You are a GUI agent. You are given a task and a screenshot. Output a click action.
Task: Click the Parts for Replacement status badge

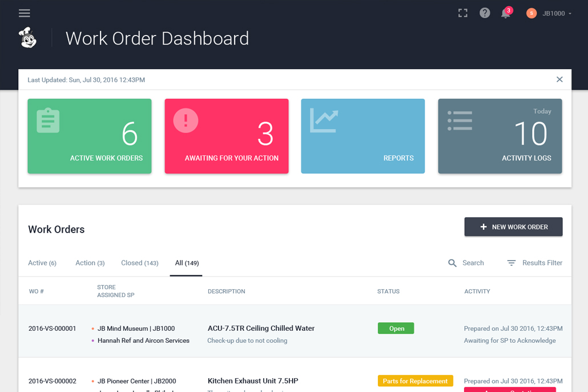point(415,381)
